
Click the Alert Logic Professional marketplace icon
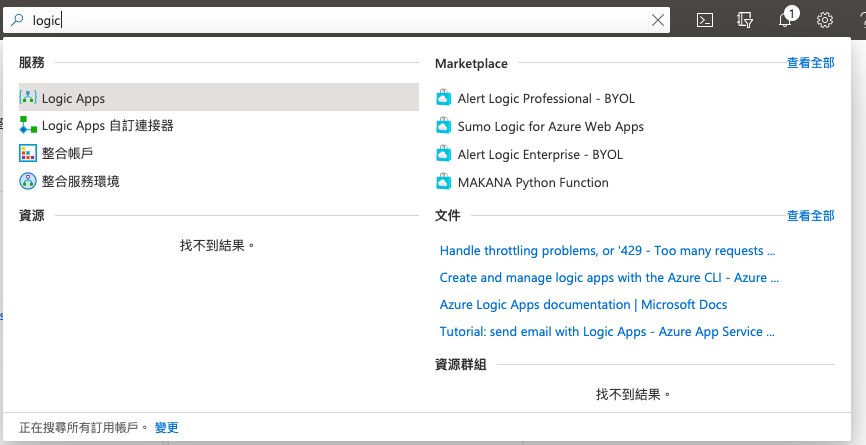[444, 98]
